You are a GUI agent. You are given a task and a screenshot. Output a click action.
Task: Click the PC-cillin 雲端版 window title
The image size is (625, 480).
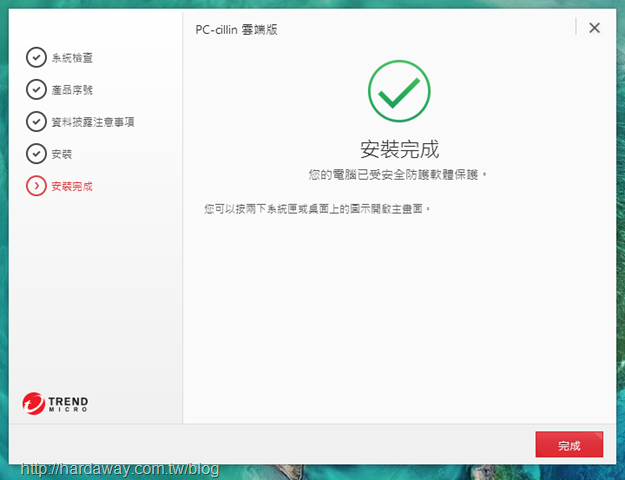pyautogui.click(x=236, y=30)
